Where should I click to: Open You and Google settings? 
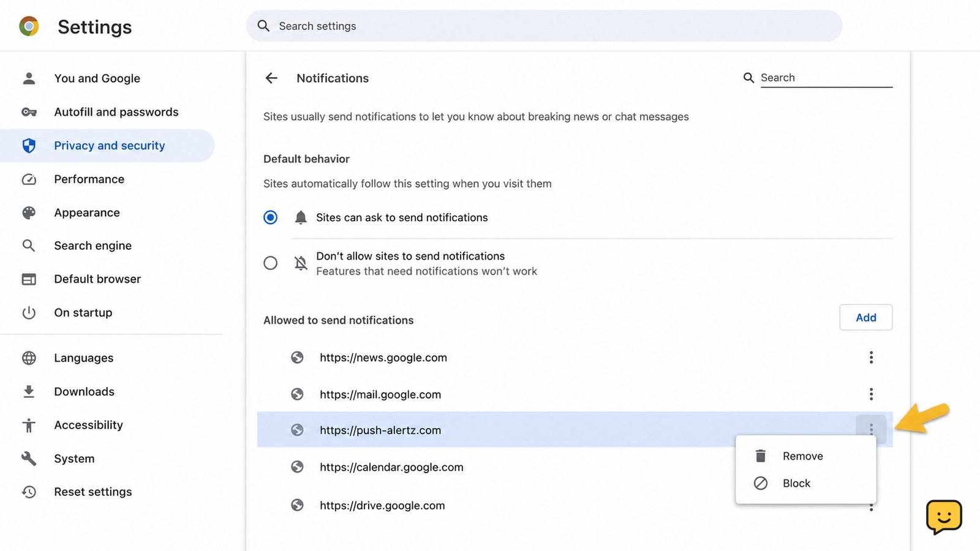point(107,78)
